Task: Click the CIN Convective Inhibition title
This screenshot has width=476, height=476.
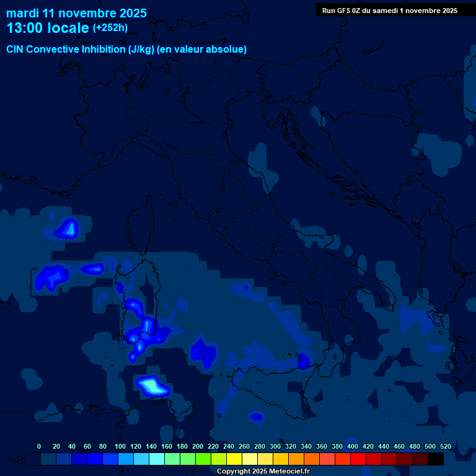Action: click(x=126, y=50)
